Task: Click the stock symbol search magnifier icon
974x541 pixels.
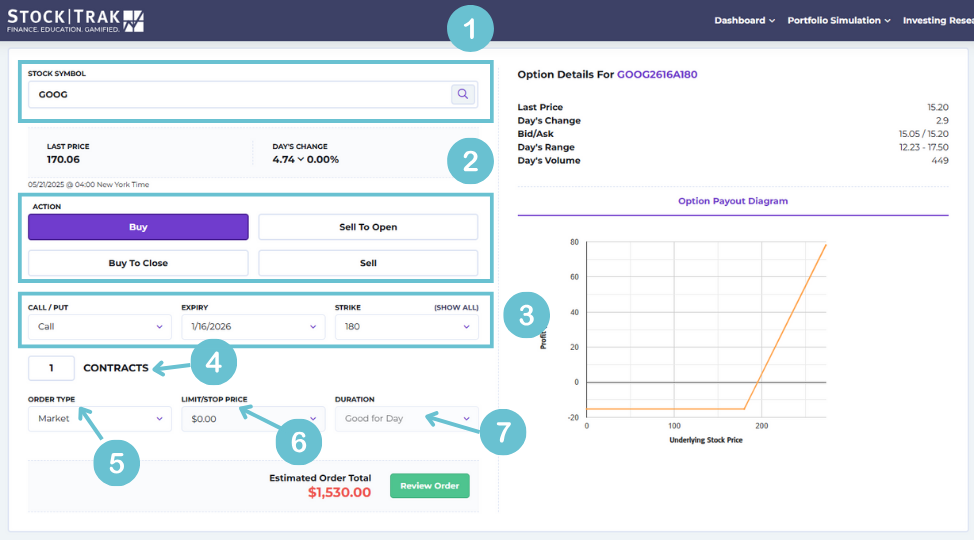Action: pos(463,94)
